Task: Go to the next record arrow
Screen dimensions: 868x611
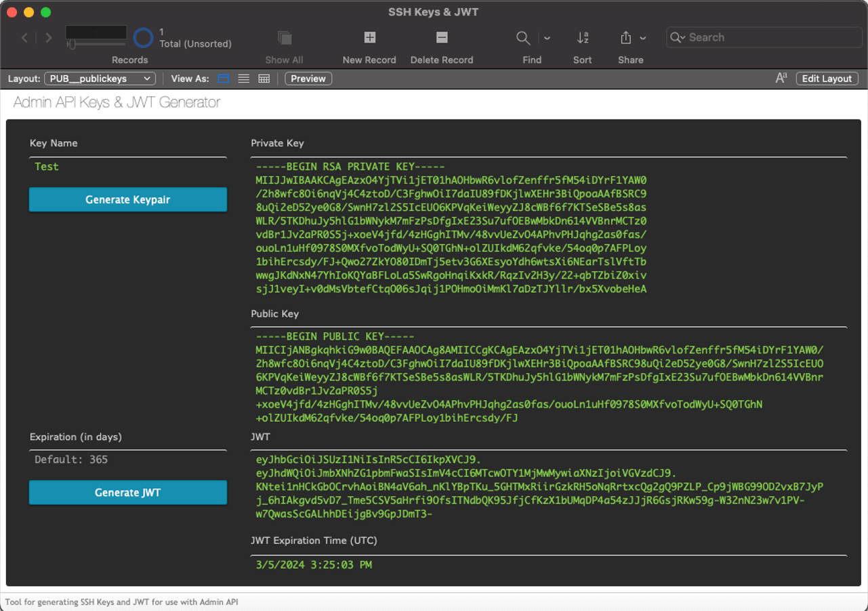Action: [49, 38]
